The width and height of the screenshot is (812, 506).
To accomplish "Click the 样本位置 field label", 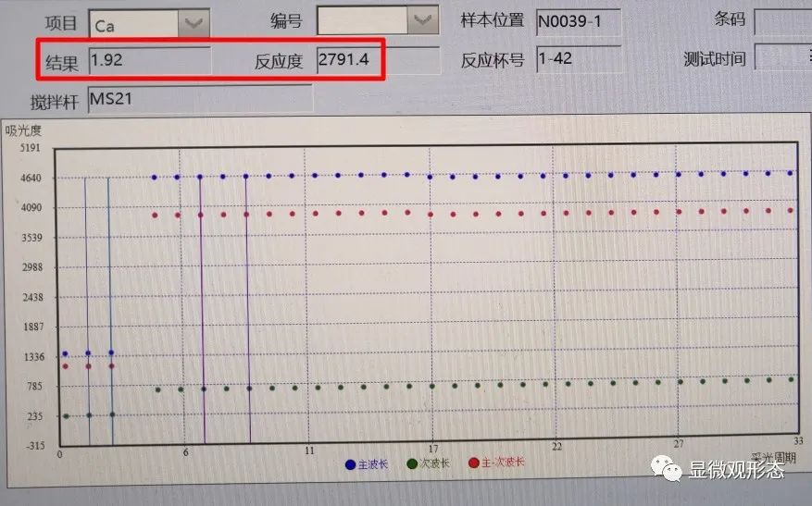I will [x=493, y=20].
